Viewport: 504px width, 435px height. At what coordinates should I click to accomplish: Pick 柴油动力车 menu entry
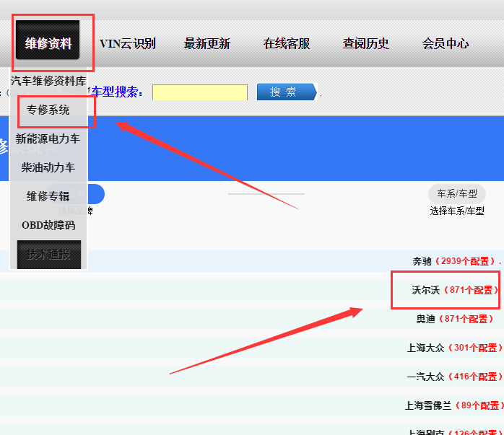48,167
